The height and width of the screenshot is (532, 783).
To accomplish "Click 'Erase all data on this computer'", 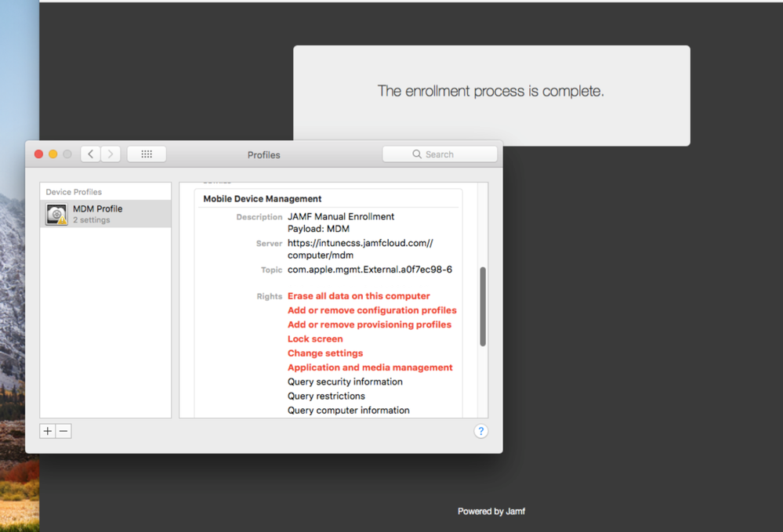I will click(x=358, y=296).
